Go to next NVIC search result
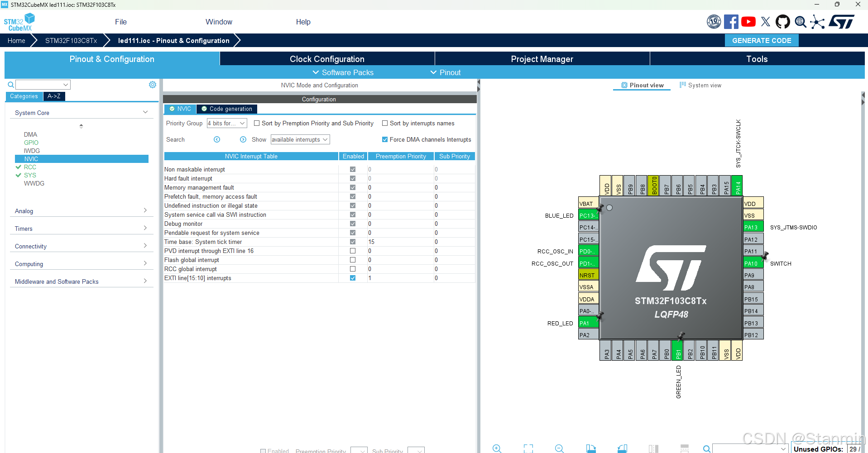 (x=243, y=139)
